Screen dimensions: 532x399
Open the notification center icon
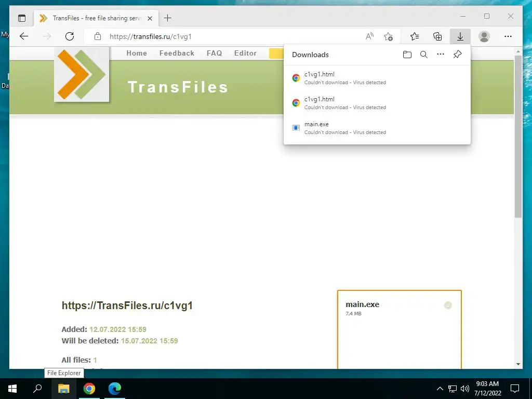515,389
